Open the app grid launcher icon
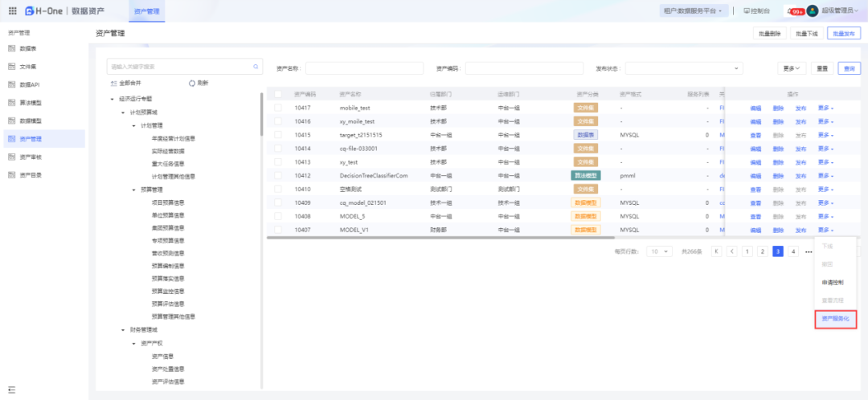Image resolution: width=868 pixels, height=400 pixels. 12,11
